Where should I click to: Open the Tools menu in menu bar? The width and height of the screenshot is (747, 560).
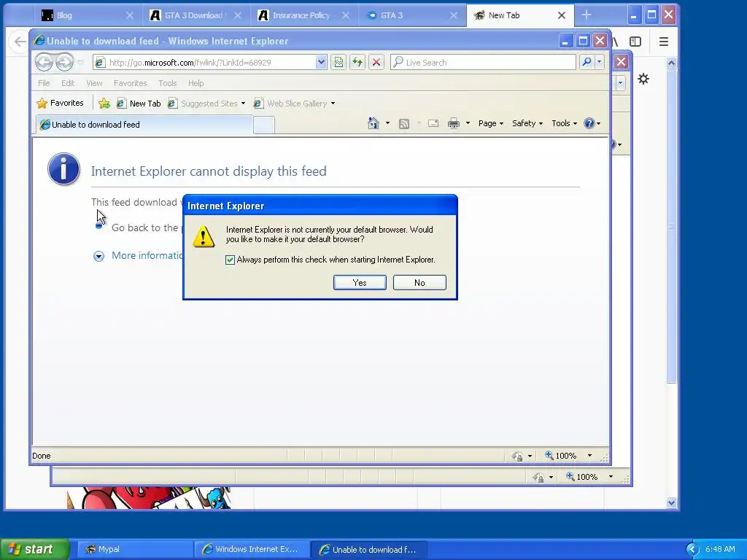[x=168, y=83]
